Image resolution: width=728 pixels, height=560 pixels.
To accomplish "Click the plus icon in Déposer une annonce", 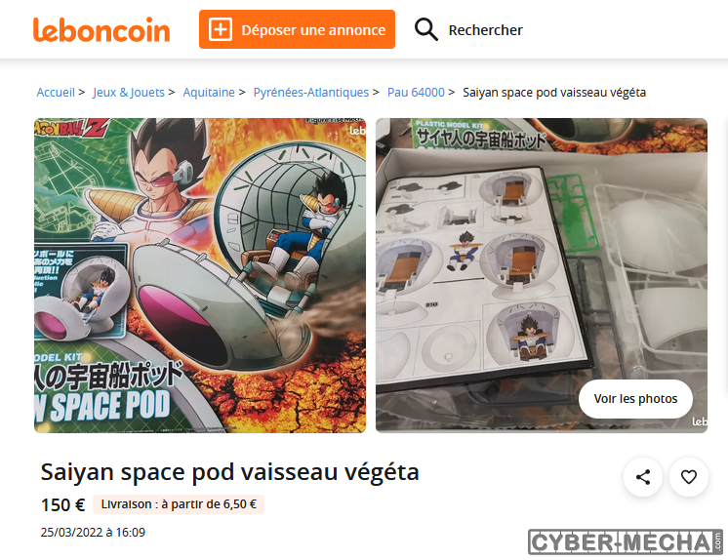I will point(221,29).
